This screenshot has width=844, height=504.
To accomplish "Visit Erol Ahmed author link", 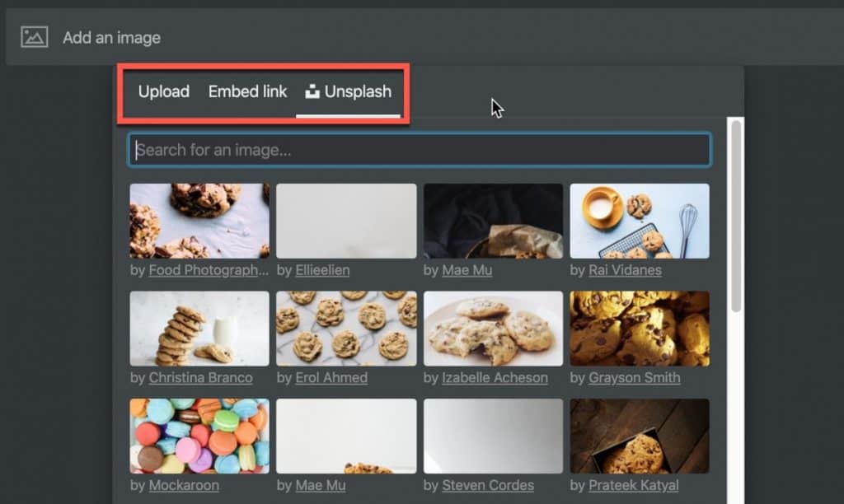I will tap(331, 378).
